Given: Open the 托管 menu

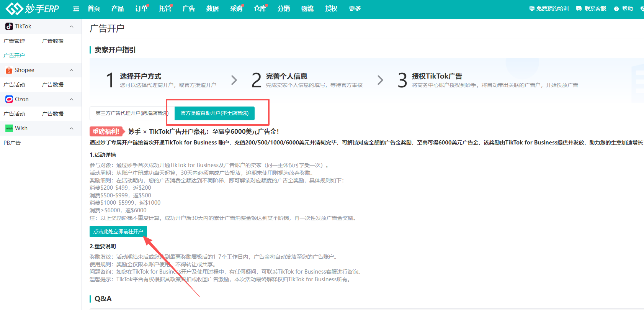Looking at the screenshot, I should (x=165, y=9).
